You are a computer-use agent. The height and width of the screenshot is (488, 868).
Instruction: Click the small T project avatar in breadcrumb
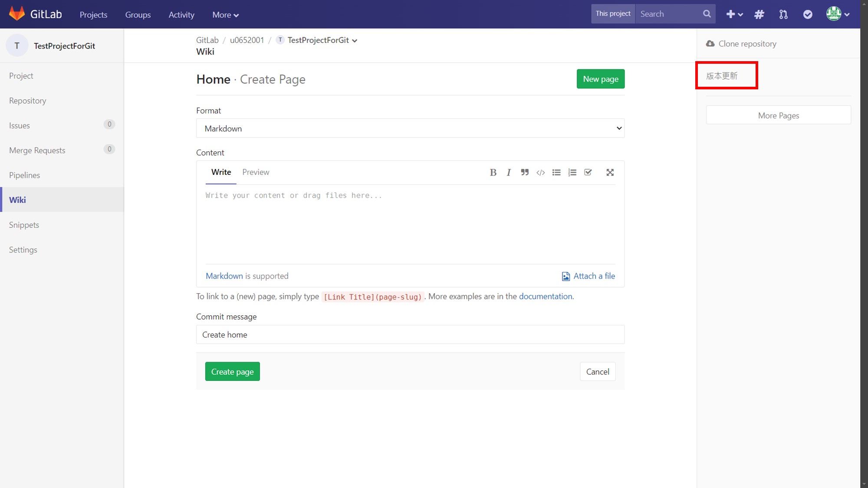click(280, 40)
